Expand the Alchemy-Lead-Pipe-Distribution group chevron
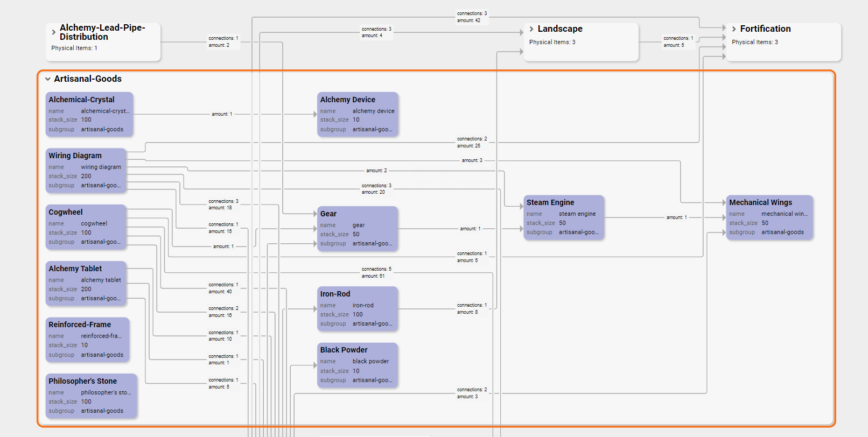 click(x=53, y=32)
